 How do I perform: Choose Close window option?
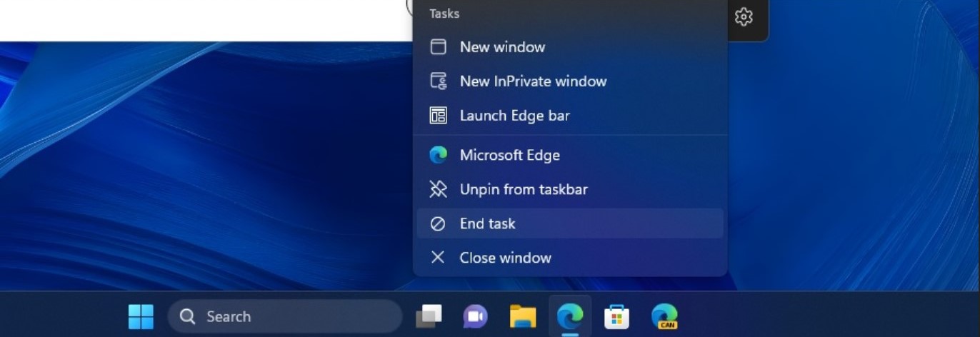point(505,258)
